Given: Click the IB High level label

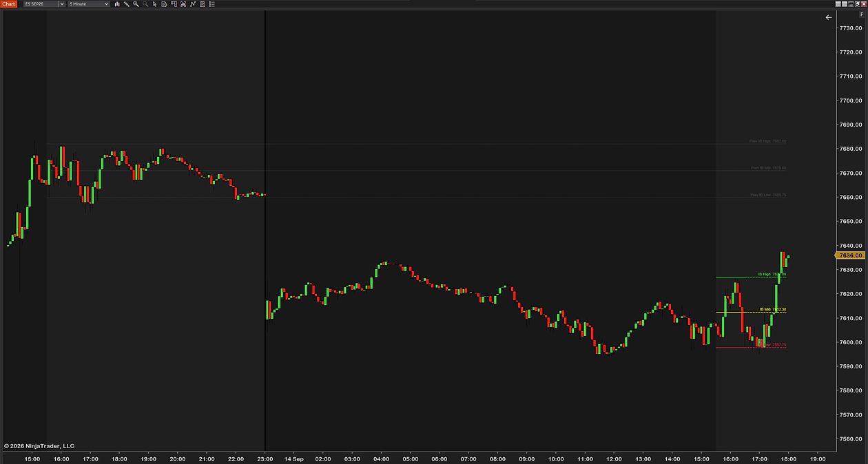Looking at the screenshot, I should [x=772, y=274].
